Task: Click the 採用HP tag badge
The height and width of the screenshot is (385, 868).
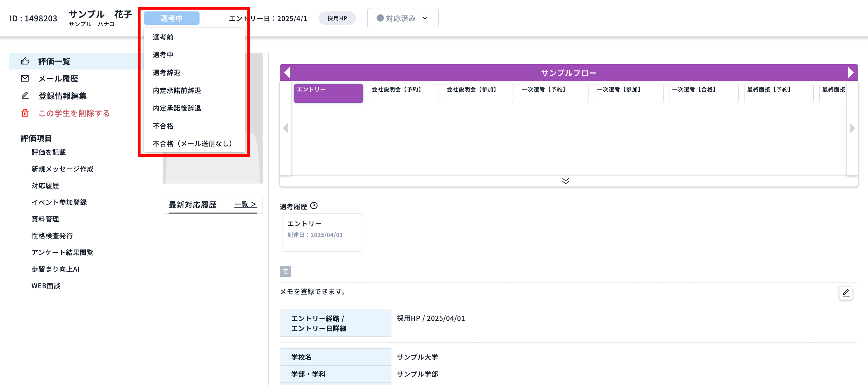Action: [x=337, y=18]
